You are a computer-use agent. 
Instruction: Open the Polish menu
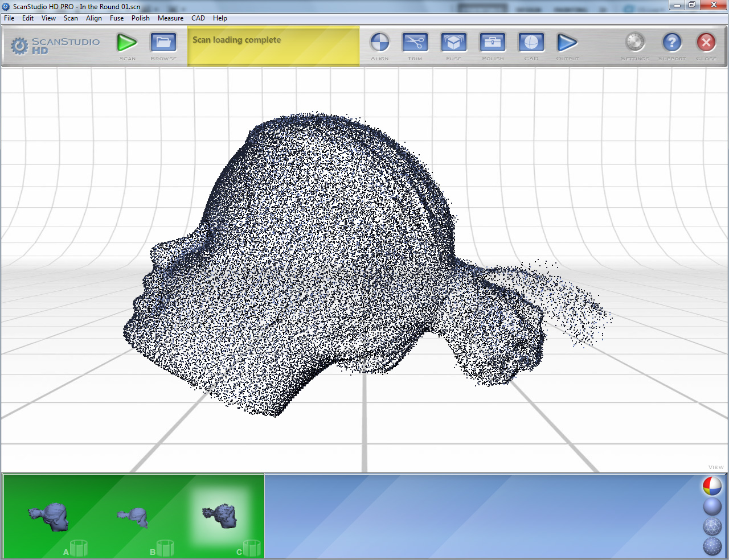pos(141,18)
